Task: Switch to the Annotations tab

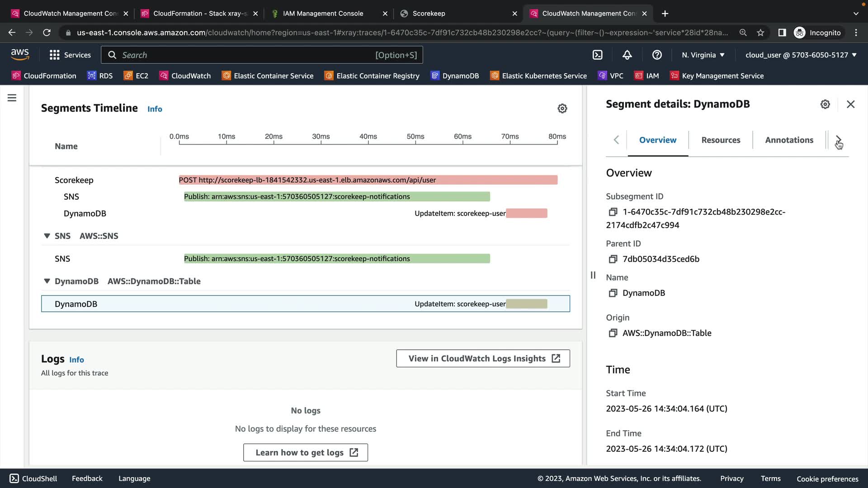Action: (x=789, y=140)
